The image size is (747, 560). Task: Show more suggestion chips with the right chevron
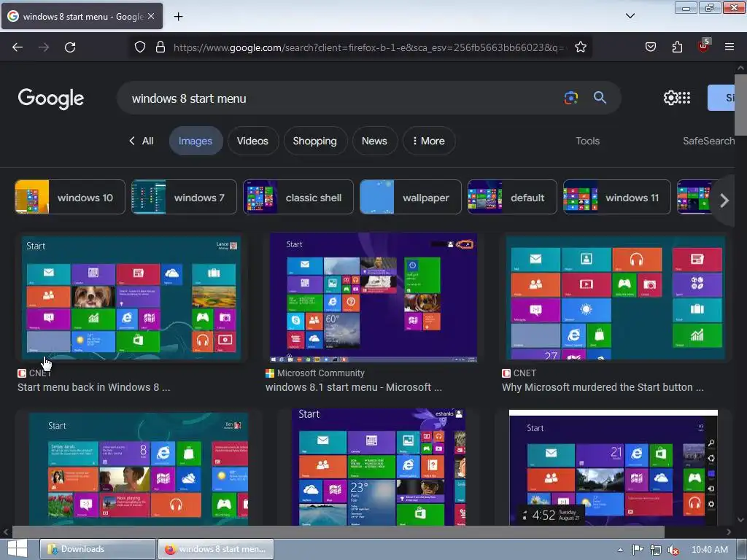pos(724,201)
